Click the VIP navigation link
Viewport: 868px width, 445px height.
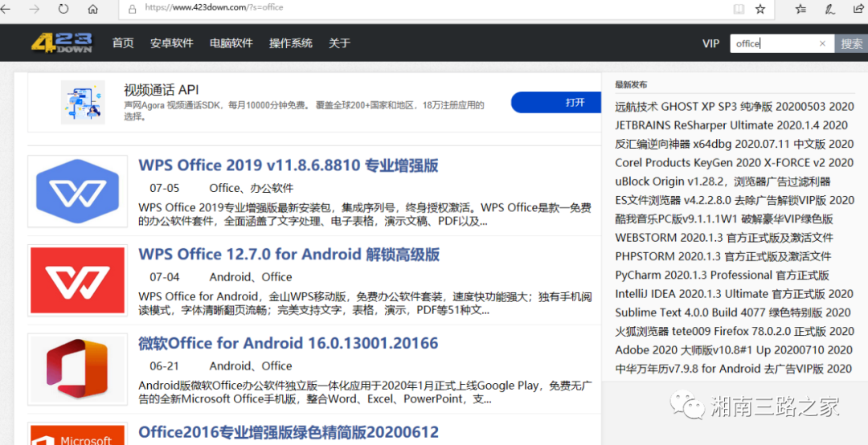pos(710,43)
